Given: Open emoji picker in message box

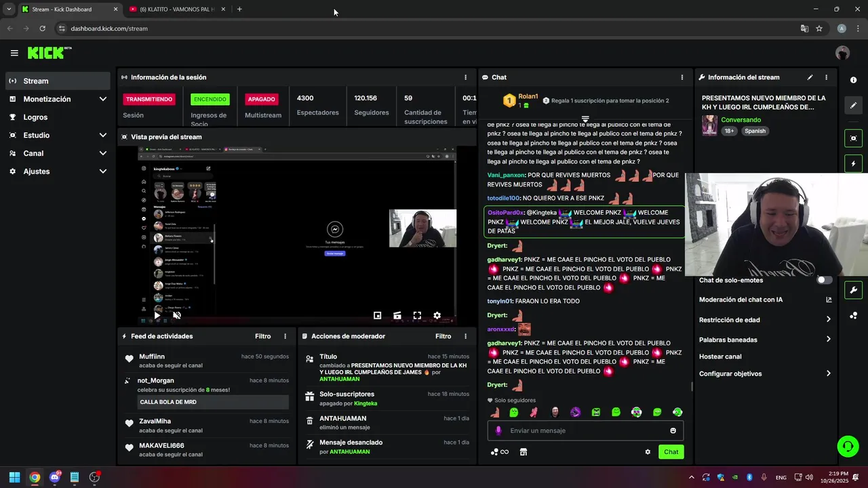Looking at the screenshot, I should pos(673,430).
